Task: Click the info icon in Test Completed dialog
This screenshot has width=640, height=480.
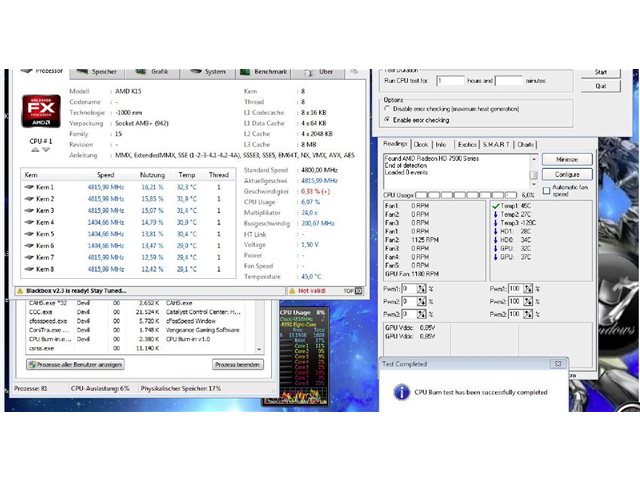Action: coord(402,392)
